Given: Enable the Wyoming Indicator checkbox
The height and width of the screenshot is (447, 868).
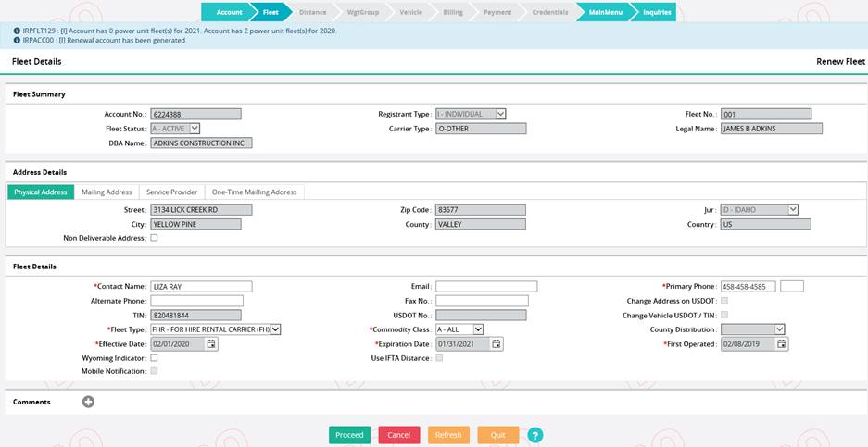Looking at the screenshot, I should click(154, 357).
